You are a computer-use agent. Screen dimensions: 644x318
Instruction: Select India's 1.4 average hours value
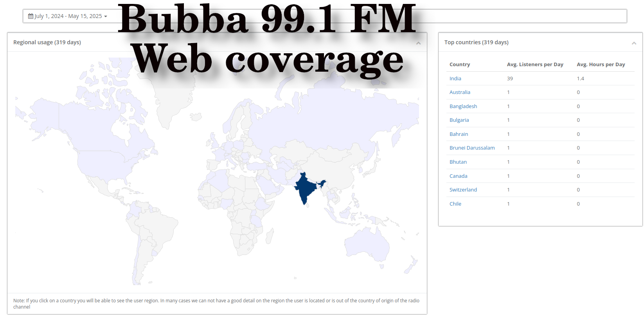[580, 79]
